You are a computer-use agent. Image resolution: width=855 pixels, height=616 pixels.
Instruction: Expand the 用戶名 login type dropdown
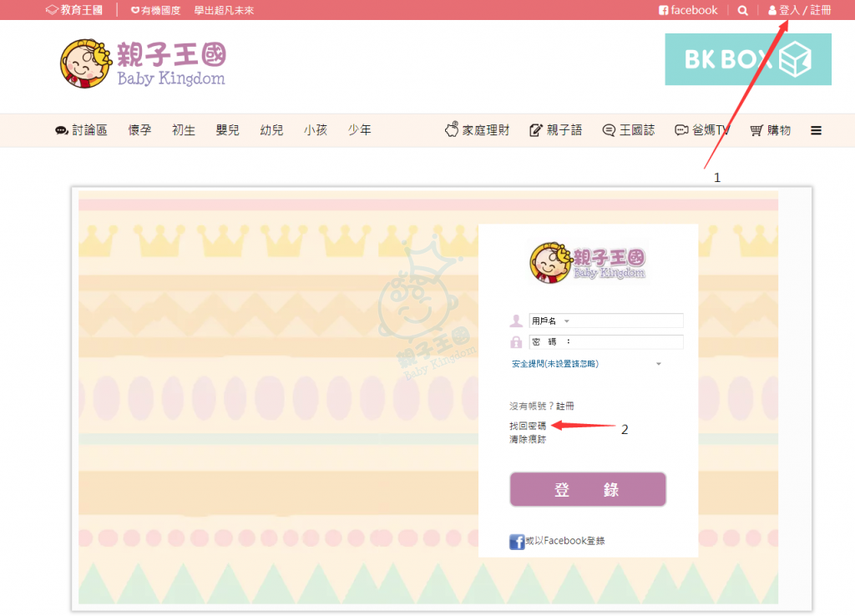tap(551, 321)
